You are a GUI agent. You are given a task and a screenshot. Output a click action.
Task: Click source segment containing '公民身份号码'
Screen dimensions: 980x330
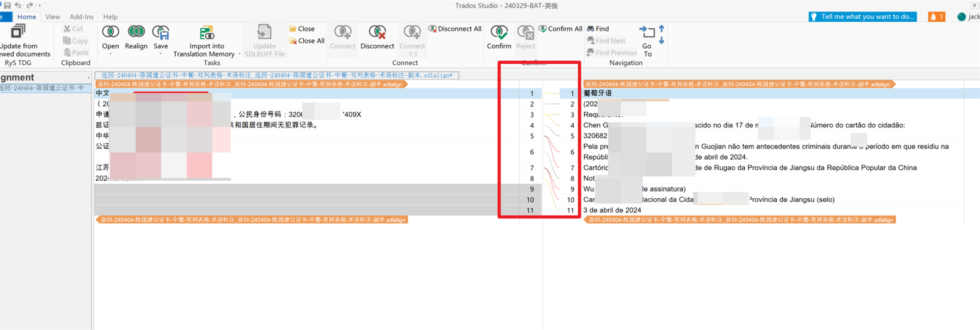pos(229,114)
